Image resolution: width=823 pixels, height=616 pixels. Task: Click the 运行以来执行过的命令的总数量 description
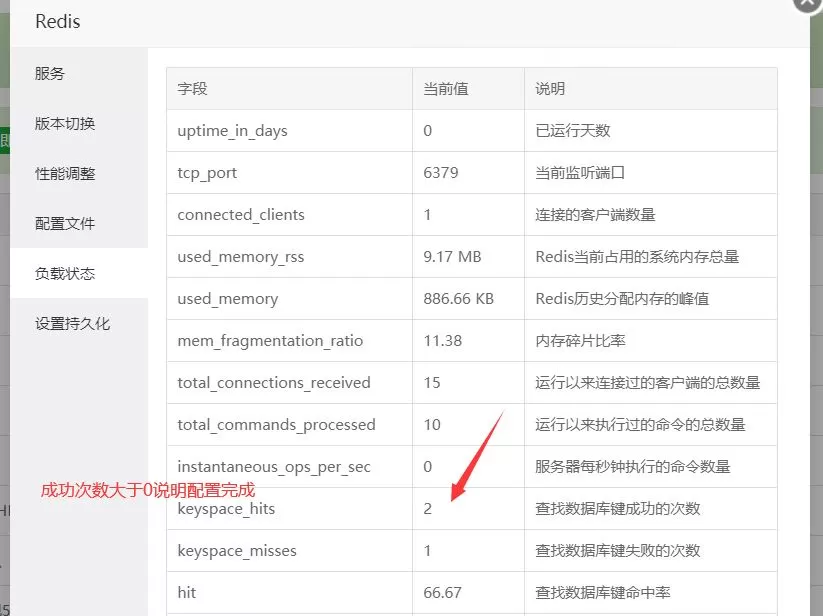[640, 424]
